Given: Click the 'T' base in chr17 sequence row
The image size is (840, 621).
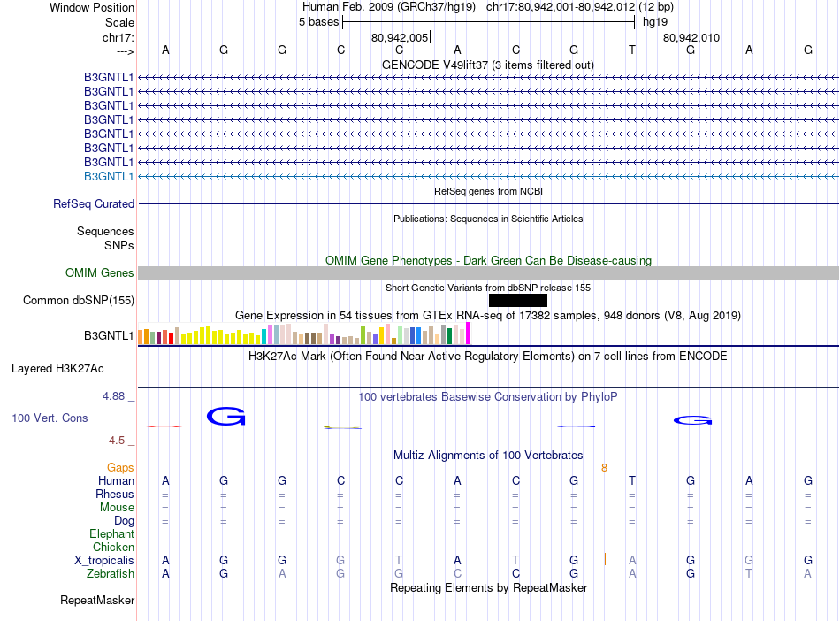Looking at the screenshot, I should [632, 50].
